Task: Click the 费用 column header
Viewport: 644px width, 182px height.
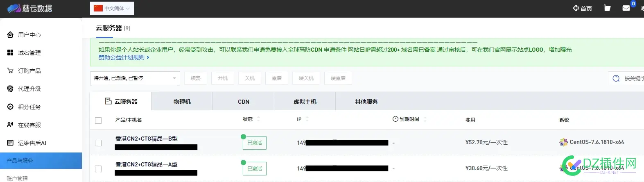Action: point(470,120)
